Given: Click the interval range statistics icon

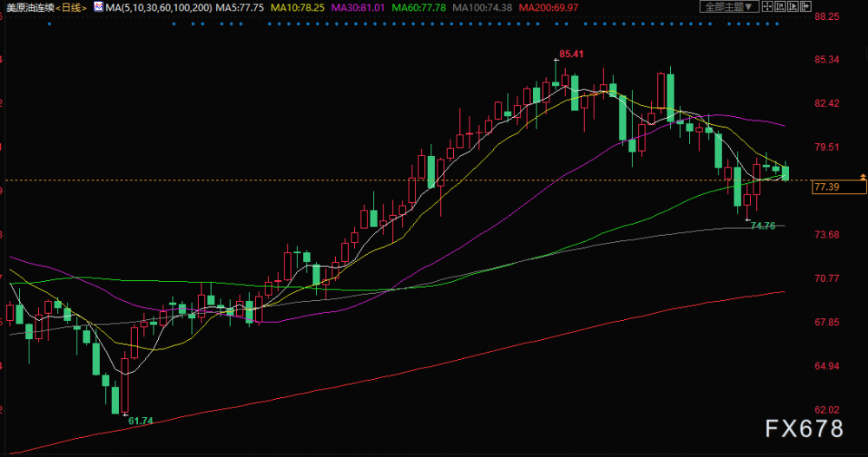Looking at the screenshot, I should [780, 7].
